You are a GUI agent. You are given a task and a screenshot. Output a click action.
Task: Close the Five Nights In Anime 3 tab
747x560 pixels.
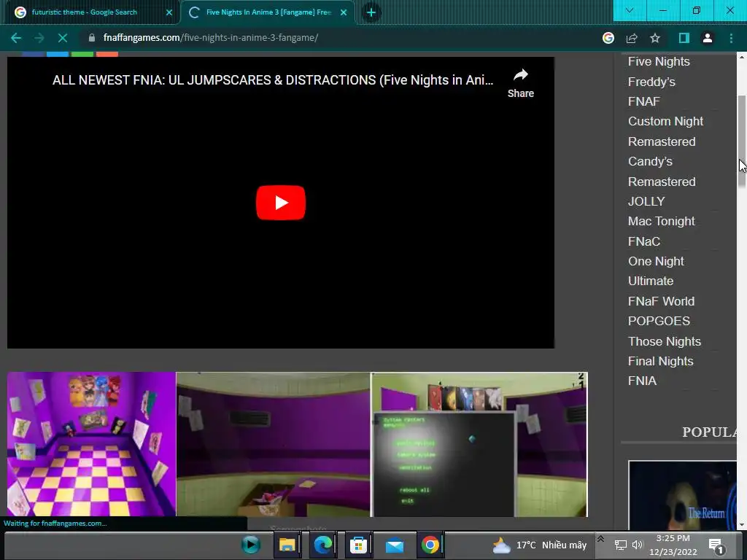[x=344, y=12]
